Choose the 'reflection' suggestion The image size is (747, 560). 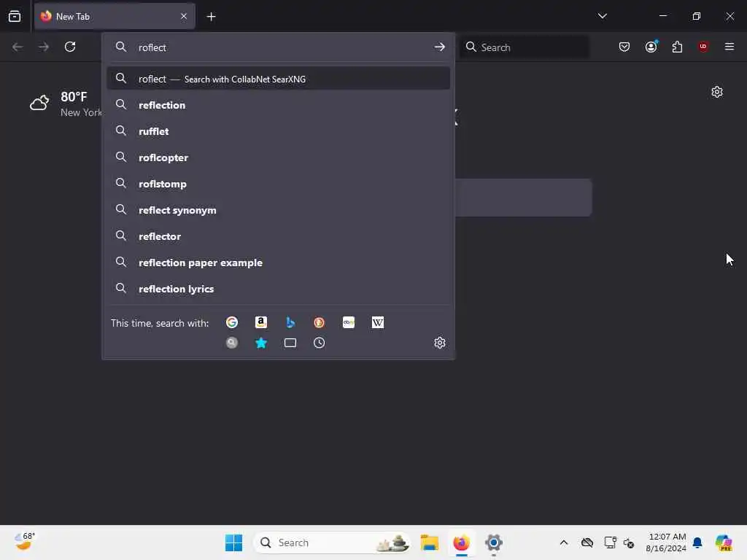(x=278, y=105)
